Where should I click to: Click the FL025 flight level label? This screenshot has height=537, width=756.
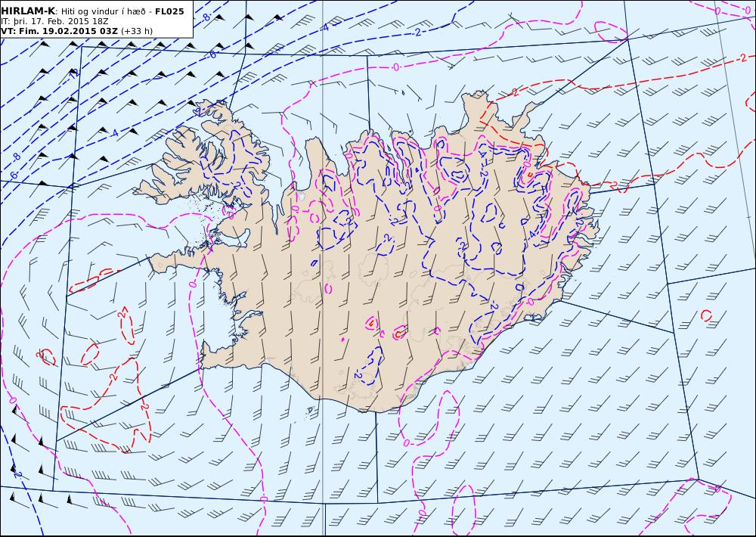tap(169, 11)
